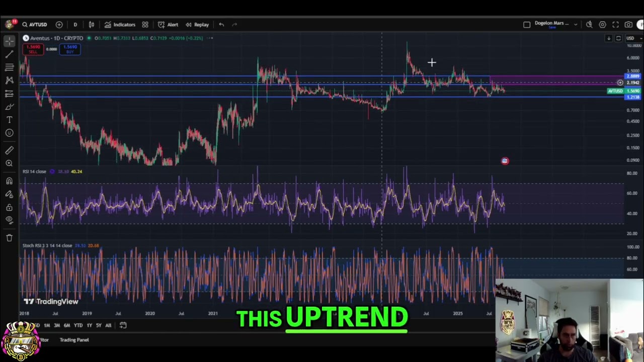
Task: Select the 3M date range
Action: pyautogui.click(x=57, y=325)
